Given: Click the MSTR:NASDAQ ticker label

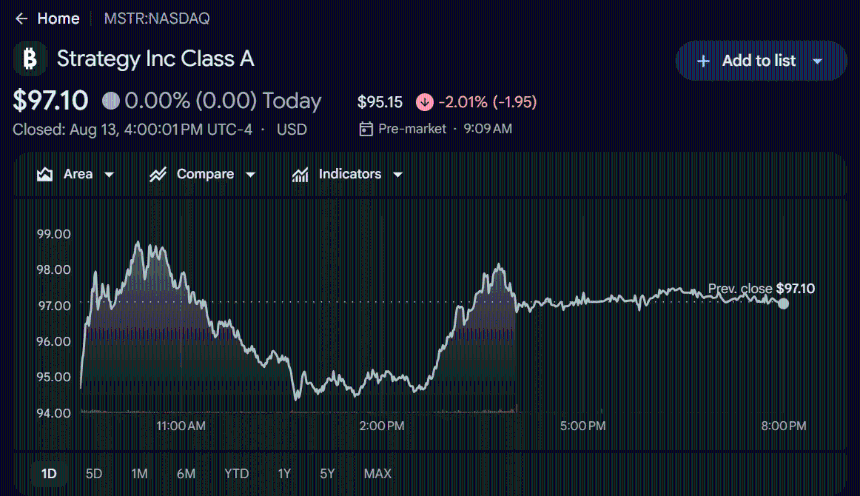Looking at the screenshot, I should pyautogui.click(x=157, y=19).
